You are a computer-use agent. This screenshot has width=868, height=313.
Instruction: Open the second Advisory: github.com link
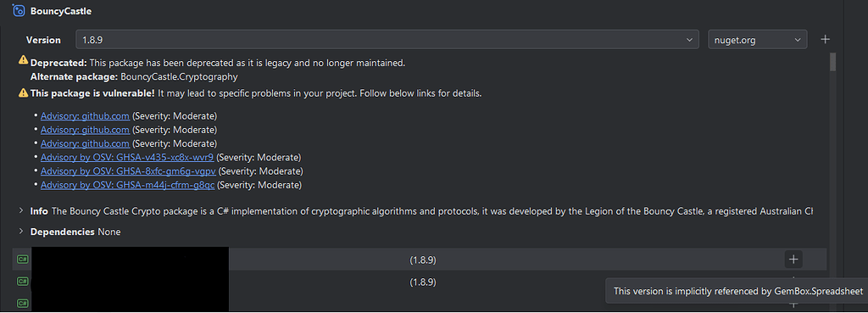(x=86, y=130)
